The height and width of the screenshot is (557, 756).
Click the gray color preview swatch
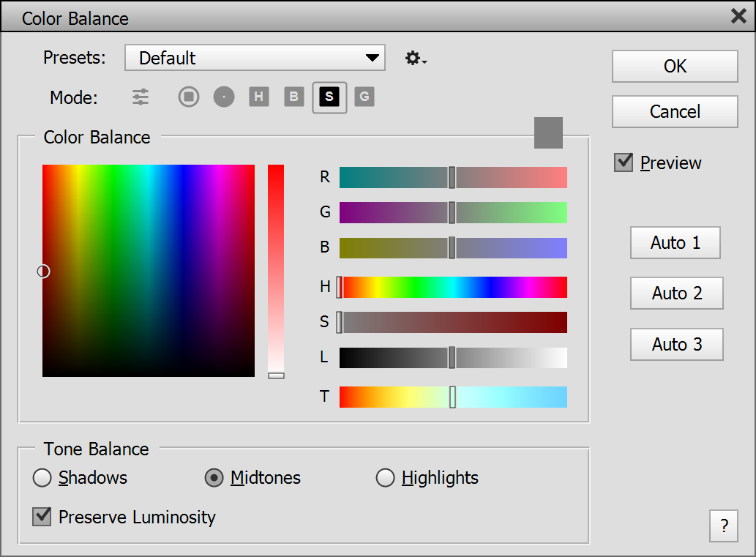[548, 132]
